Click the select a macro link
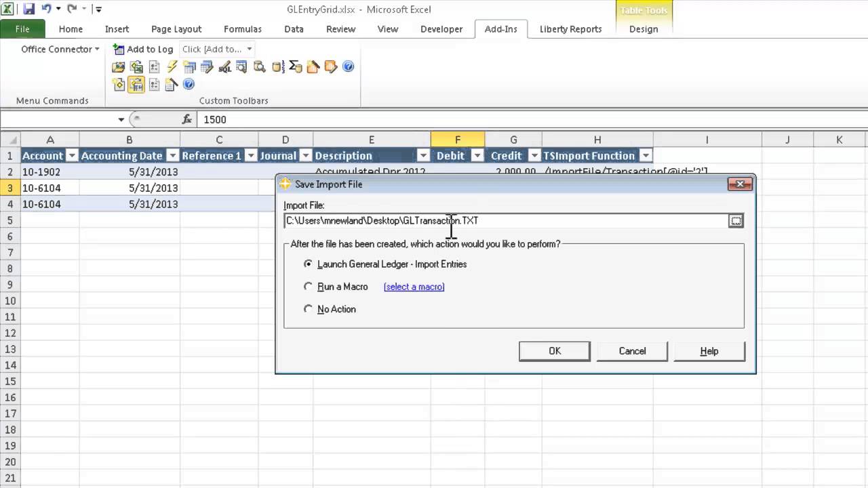 [414, 287]
